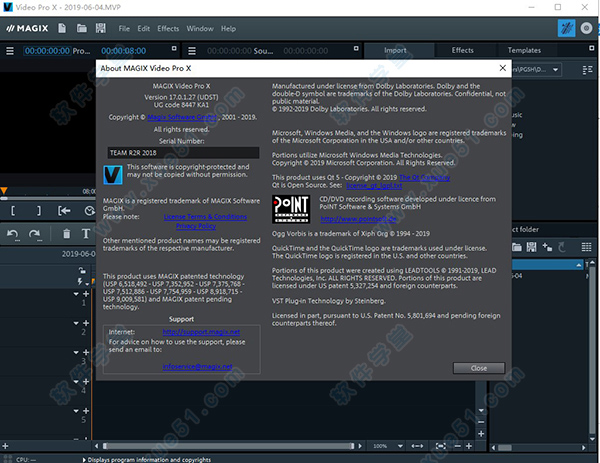Click the project list sort arrow header
This screenshot has height=463, width=600.
point(579,265)
